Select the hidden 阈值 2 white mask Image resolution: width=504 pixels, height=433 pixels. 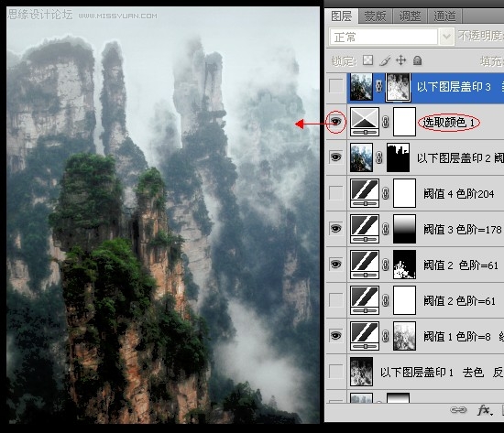tap(404, 300)
